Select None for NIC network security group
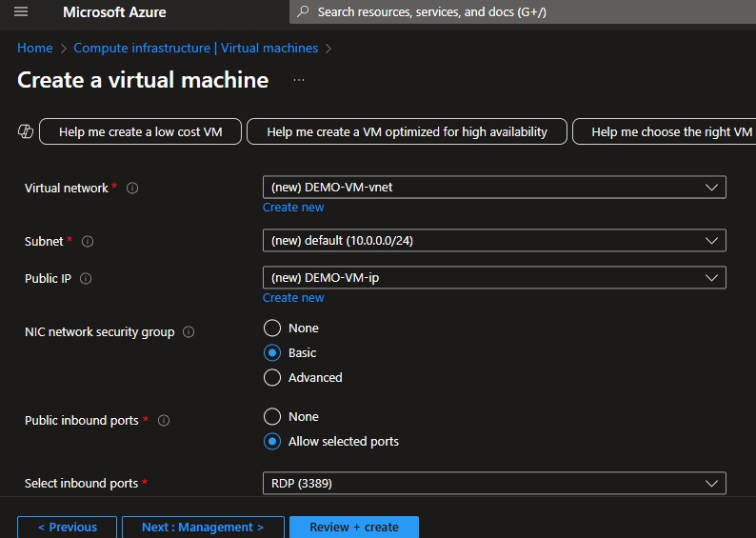The width and height of the screenshot is (756, 538). click(x=272, y=329)
